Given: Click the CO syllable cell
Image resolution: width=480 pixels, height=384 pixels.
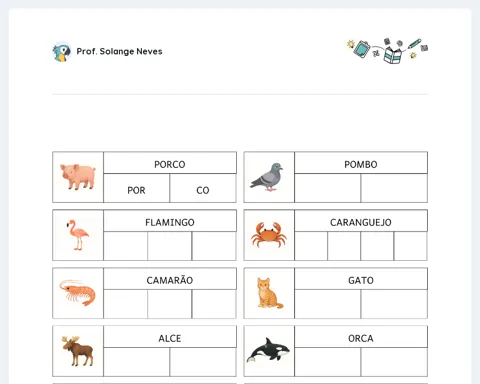Looking at the screenshot, I should (x=203, y=188).
